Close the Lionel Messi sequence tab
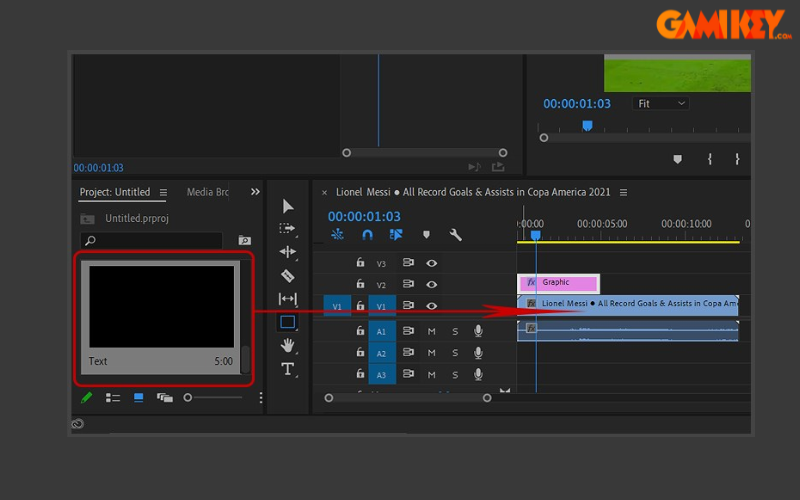The image size is (800, 500). (x=324, y=193)
